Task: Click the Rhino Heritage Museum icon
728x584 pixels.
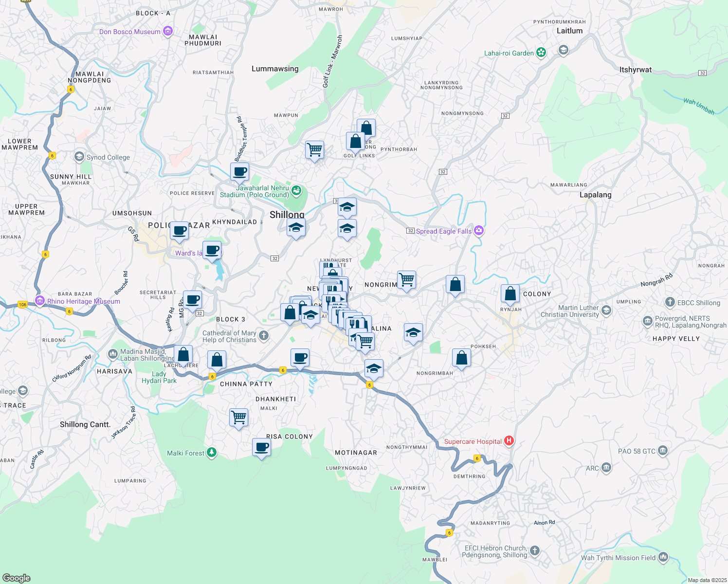Action: click(x=40, y=301)
